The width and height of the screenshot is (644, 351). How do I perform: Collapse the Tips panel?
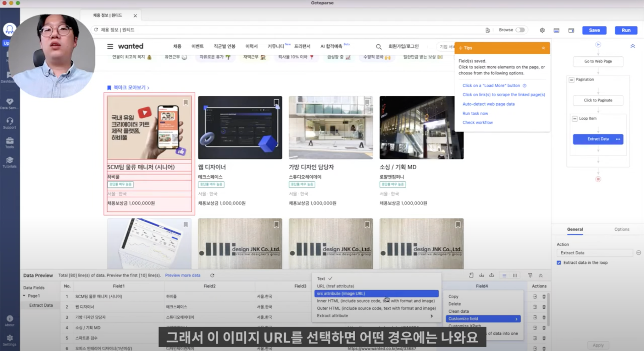(543, 48)
